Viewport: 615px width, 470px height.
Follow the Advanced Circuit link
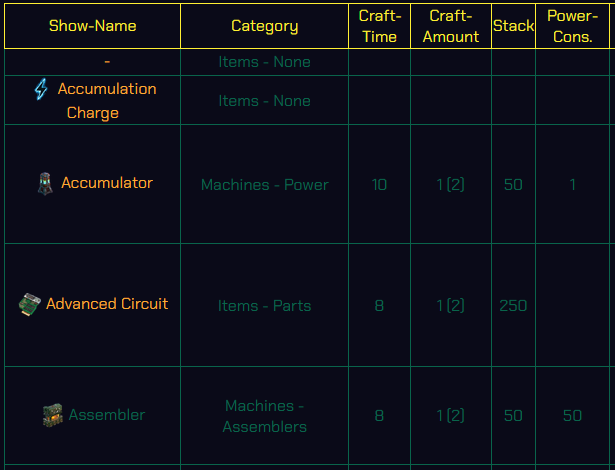pos(107,304)
